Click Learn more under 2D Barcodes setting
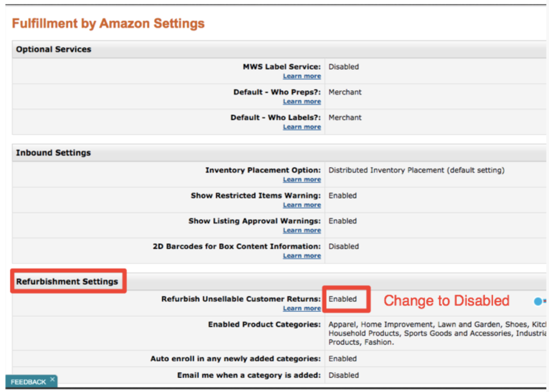 [x=302, y=256]
